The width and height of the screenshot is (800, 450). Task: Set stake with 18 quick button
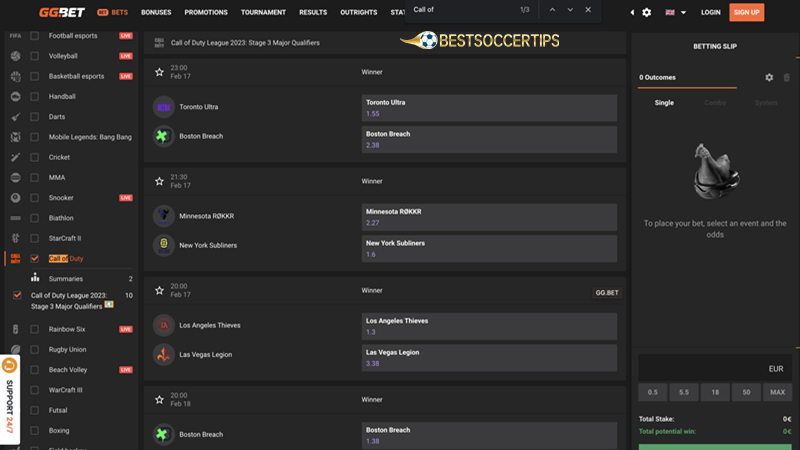[x=715, y=392]
